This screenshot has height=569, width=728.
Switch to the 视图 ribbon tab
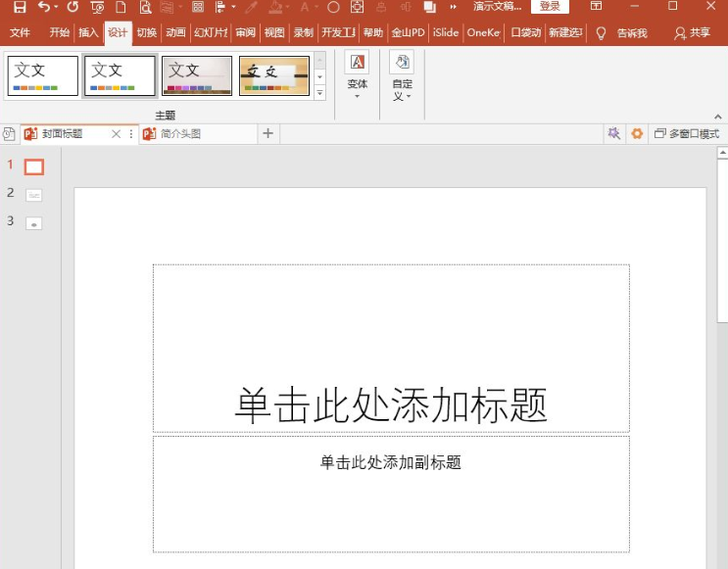point(274,32)
